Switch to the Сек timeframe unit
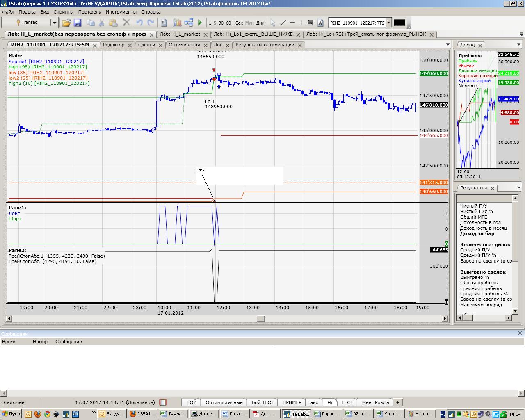The image size is (525, 420). (239, 23)
